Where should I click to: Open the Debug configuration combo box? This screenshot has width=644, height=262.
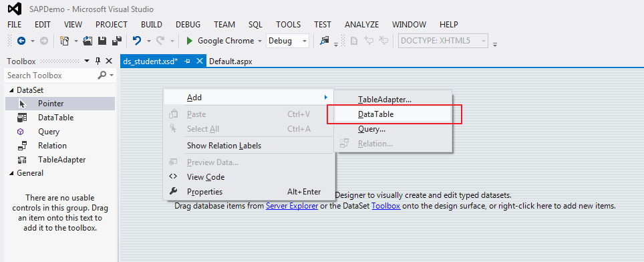coord(287,41)
